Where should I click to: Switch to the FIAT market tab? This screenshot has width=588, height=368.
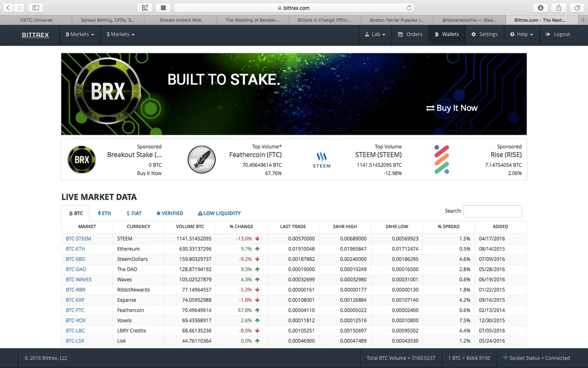click(134, 213)
